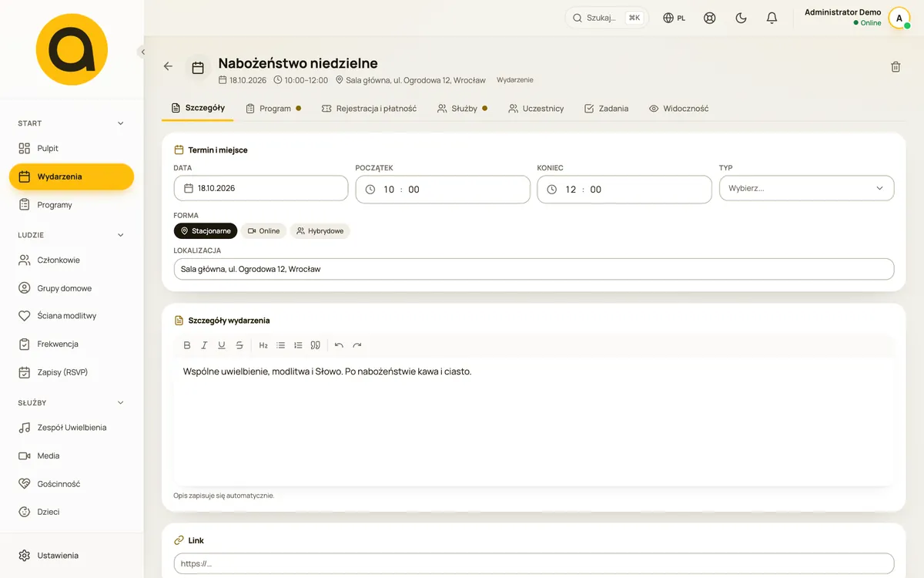The image size is (924, 578).
Task: Click the back arrow next to event title
Action: point(168,66)
